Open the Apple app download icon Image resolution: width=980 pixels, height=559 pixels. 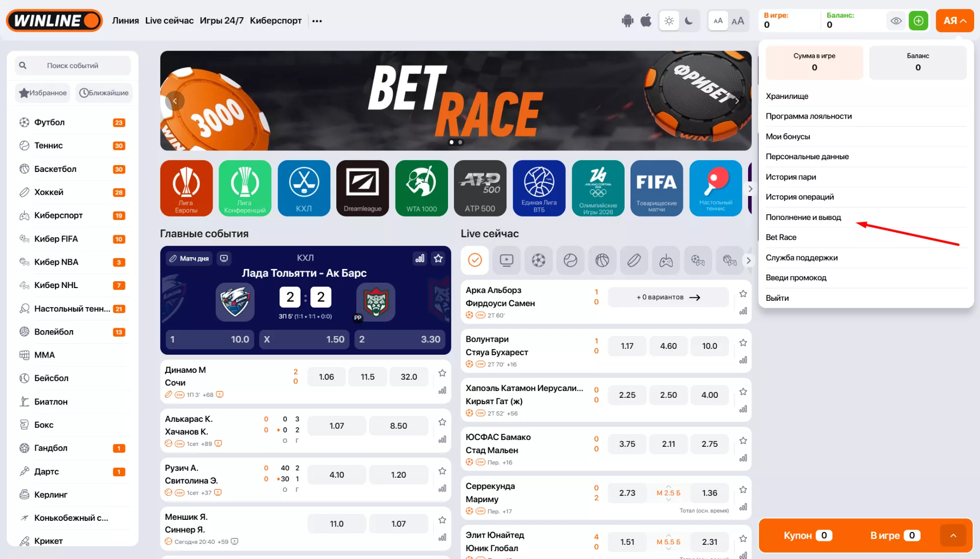click(x=646, y=21)
